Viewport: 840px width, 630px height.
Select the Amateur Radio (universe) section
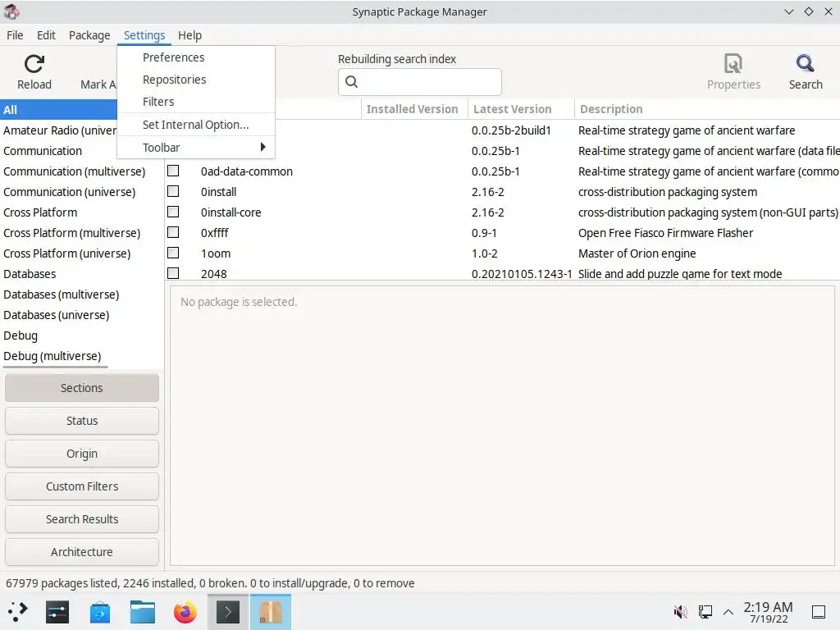point(59,130)
